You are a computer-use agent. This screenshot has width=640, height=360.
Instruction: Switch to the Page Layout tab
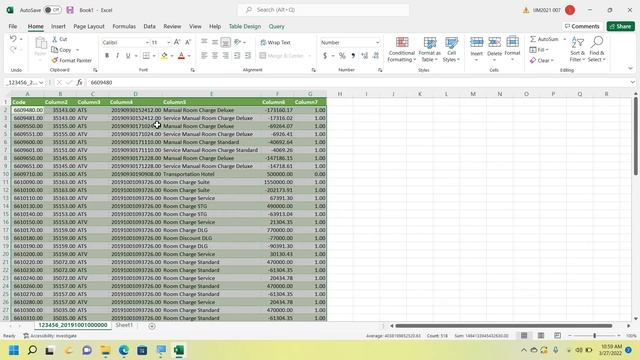click(x=89, y=26)
